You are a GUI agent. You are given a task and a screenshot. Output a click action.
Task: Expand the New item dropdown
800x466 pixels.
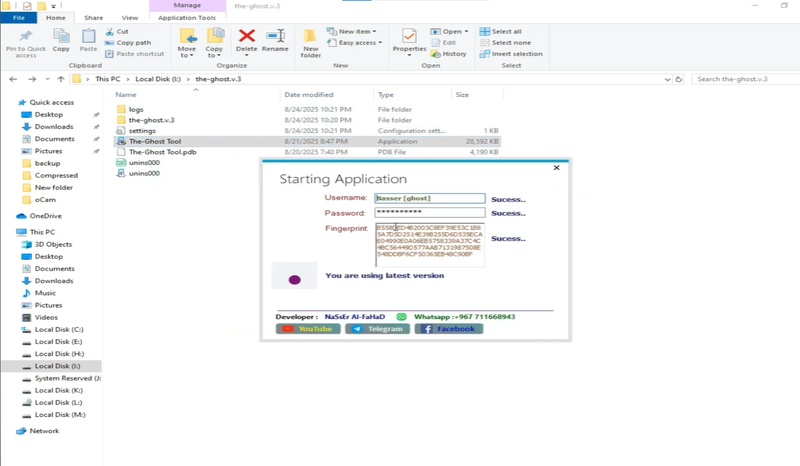pos(352,31)
